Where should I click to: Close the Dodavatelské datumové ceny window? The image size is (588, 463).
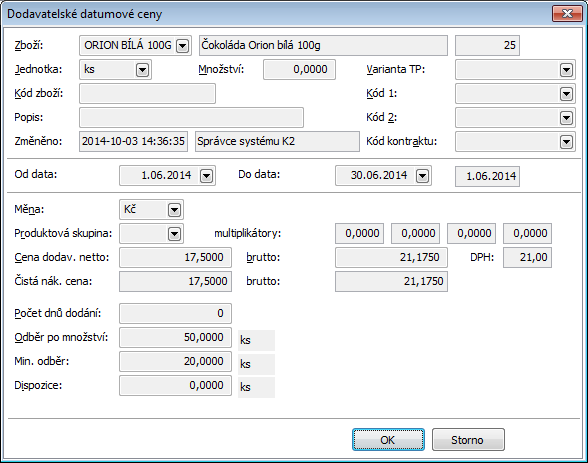[567, 14]
